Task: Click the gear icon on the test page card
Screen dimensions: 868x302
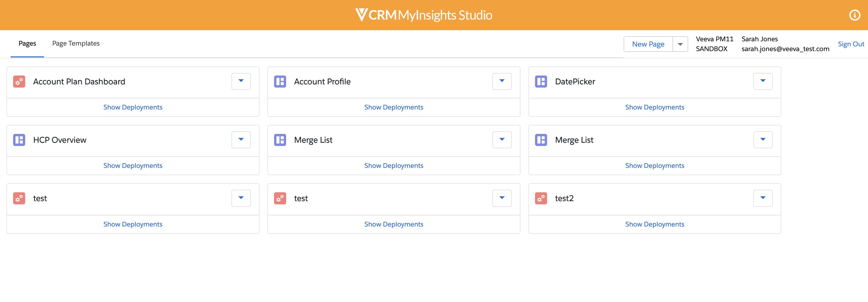Action: [19, 198]
